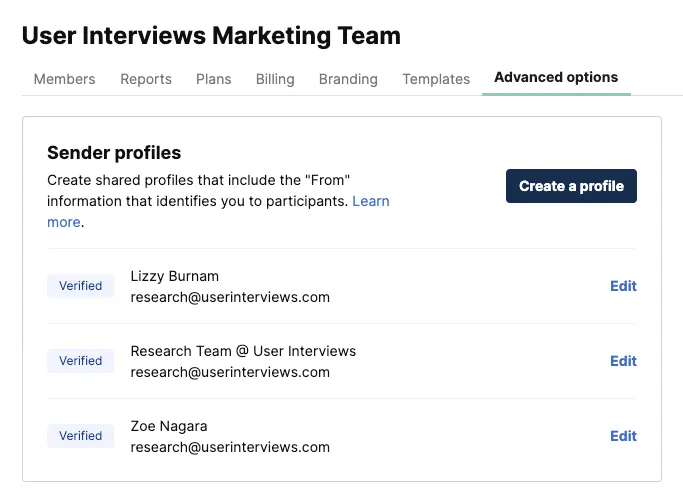Select Research Team @ User Interviews name
The height and width of the screenshot is (497, 683).
click(x=243, y=351)
